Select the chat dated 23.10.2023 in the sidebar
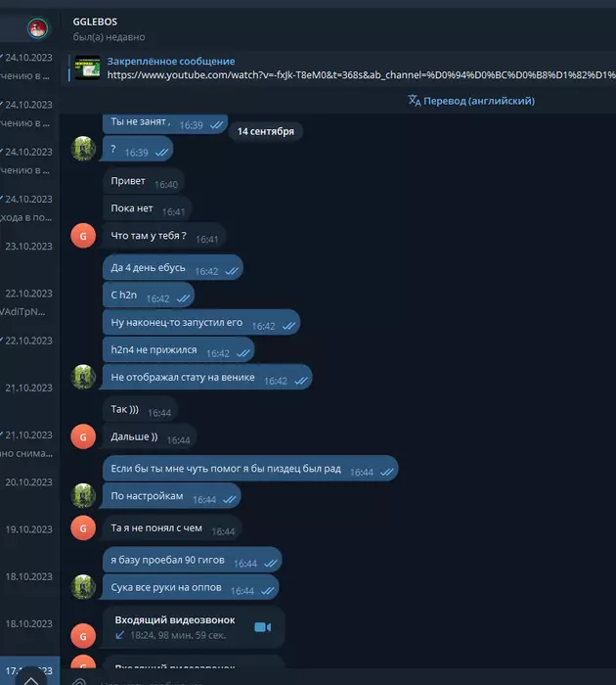The image size is (616, 685). pos(29,247)
